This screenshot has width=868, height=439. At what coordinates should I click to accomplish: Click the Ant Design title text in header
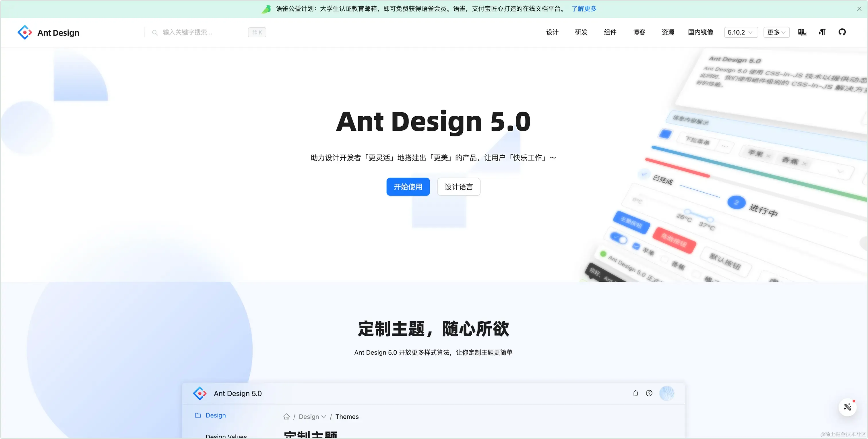(x=58, y=33)
